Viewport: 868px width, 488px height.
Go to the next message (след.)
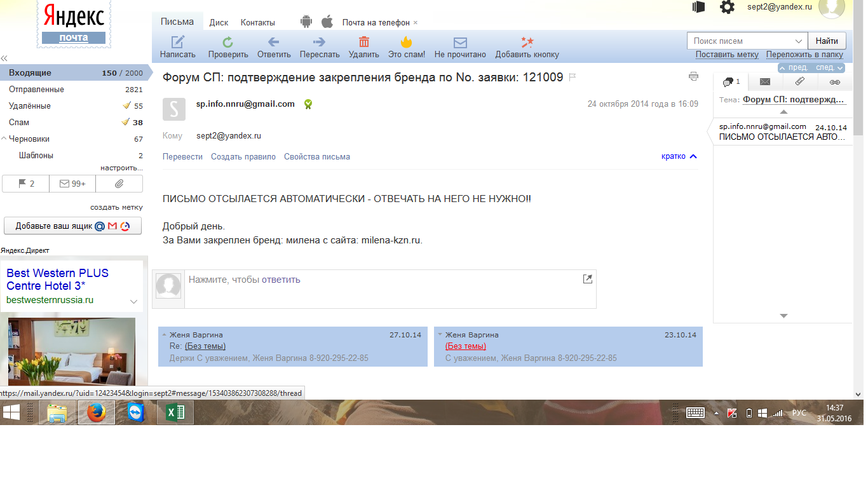(829, 67)
